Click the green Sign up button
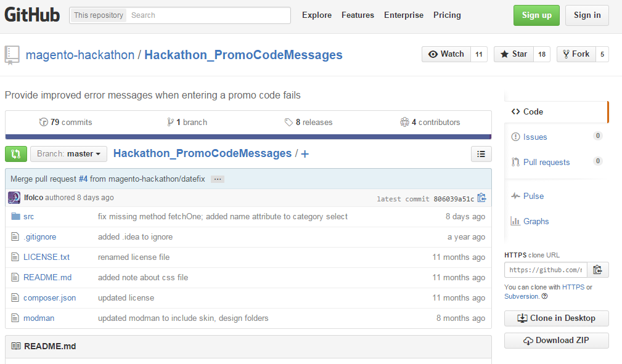The image size is (622, 364). (536, 15)
